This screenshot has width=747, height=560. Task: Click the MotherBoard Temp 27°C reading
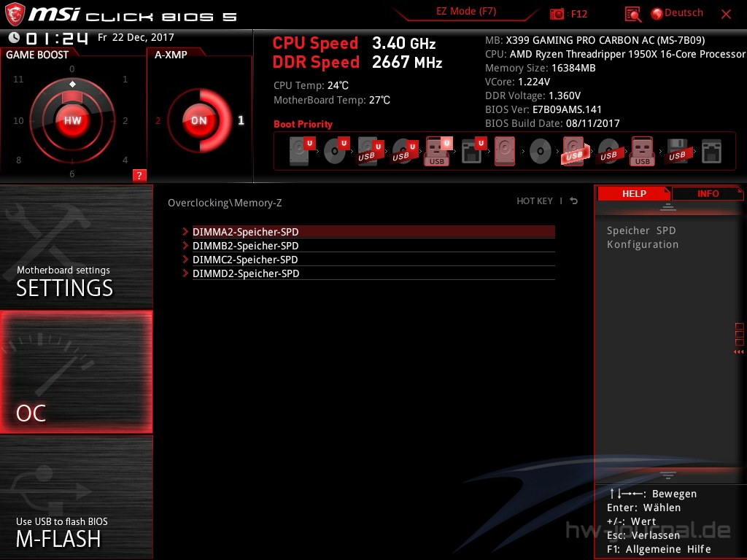[x=332, y=100]
